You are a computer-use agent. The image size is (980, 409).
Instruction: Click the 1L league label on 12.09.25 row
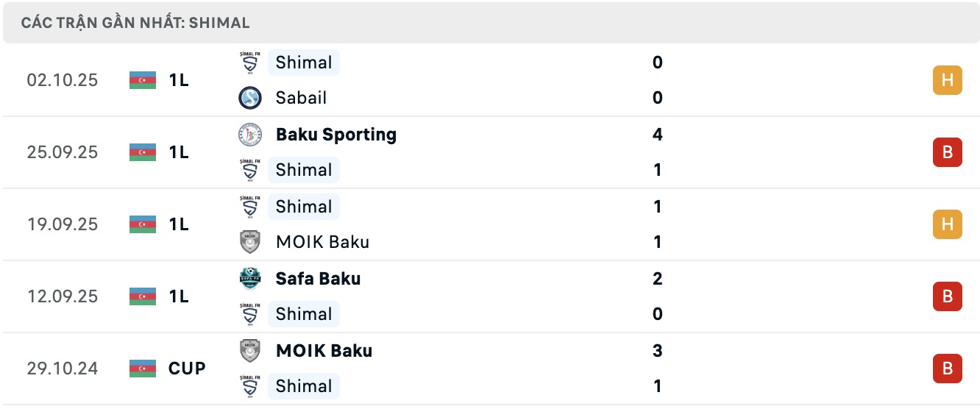179,296
